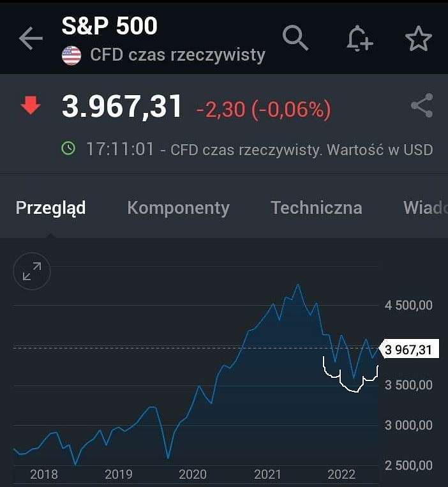Add S&P 500 to favorites star
448x487 pixels.
click(419, 38)
